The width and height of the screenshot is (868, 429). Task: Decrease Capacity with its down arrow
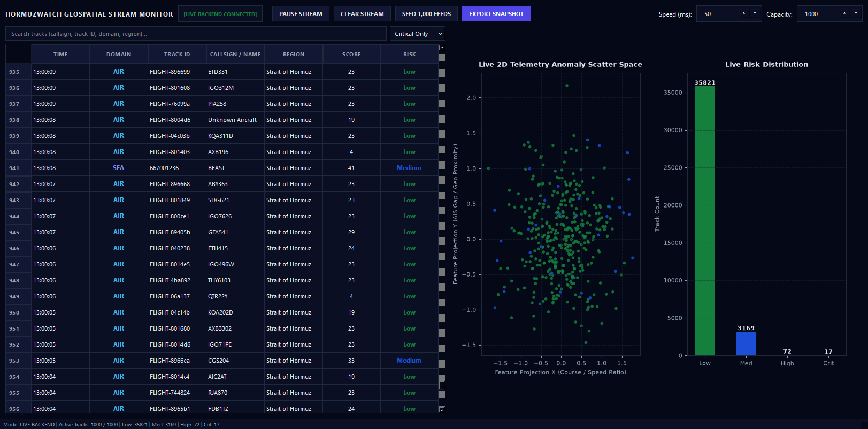pos(856,13)
